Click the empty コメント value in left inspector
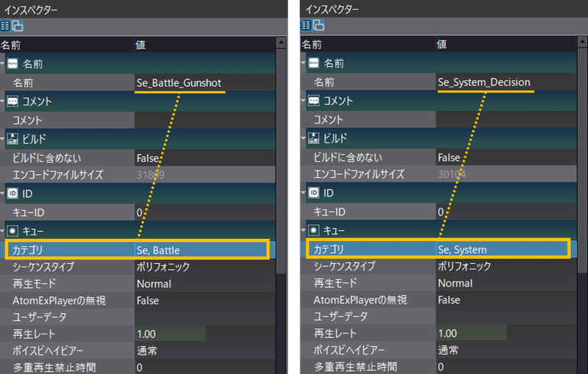Screen dimensions: 588x374 pos(205,121)
